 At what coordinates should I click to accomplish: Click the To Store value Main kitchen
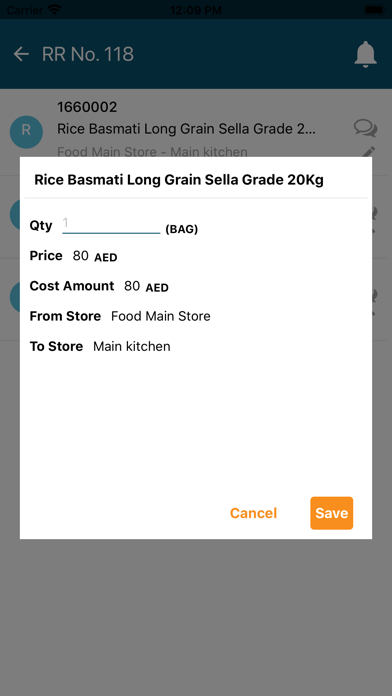[x=132, y=346]
